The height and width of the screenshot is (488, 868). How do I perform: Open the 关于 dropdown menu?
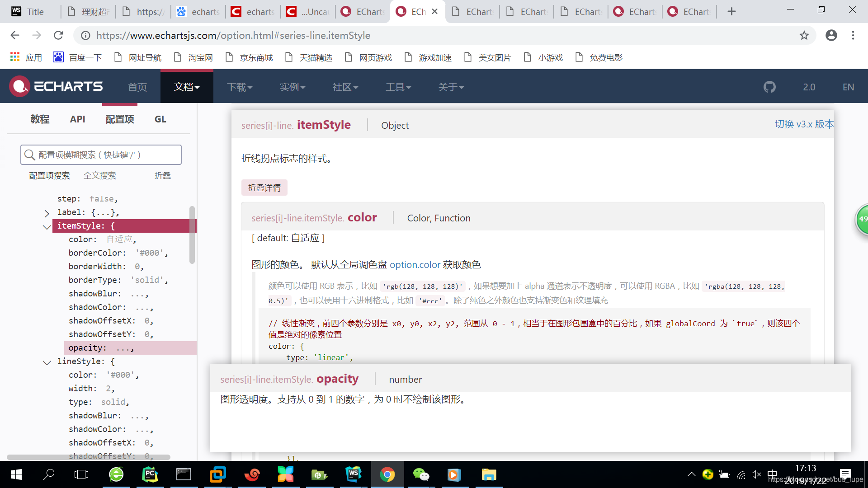pyautogui.click(x=451, y=87)
